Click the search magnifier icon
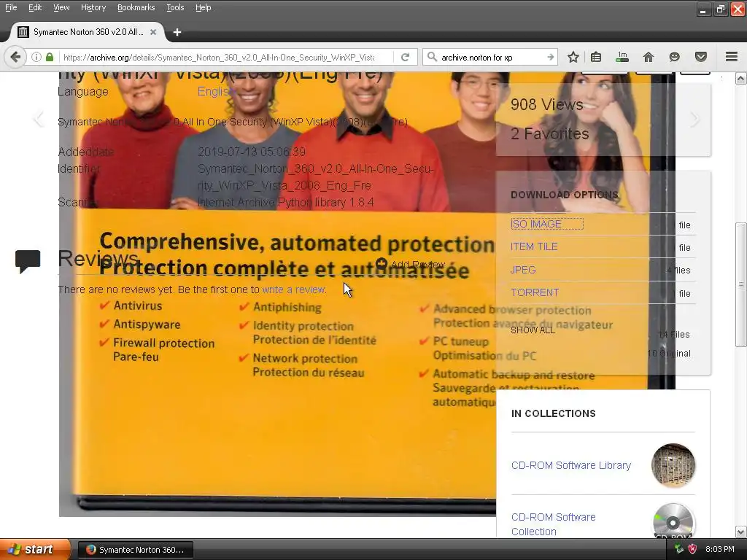747x560 pixels. click(432, 57)
